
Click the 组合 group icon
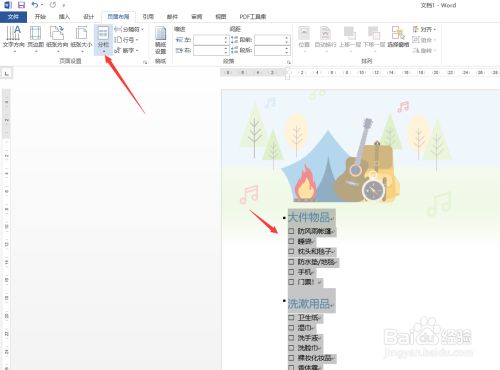pos(416,40)
